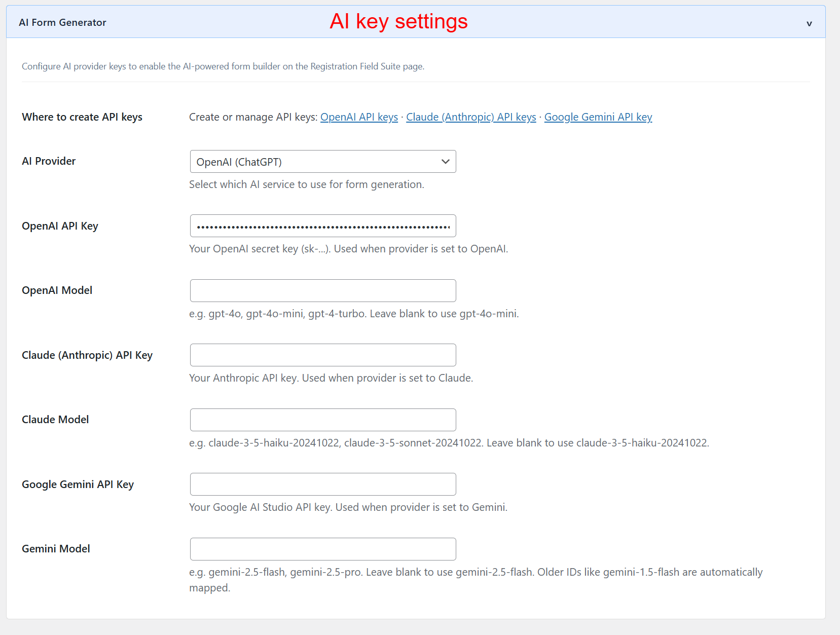Click the AI Form Generator panel header
Viewport: 840px width, 635px height.
click(x=62, y=22)
